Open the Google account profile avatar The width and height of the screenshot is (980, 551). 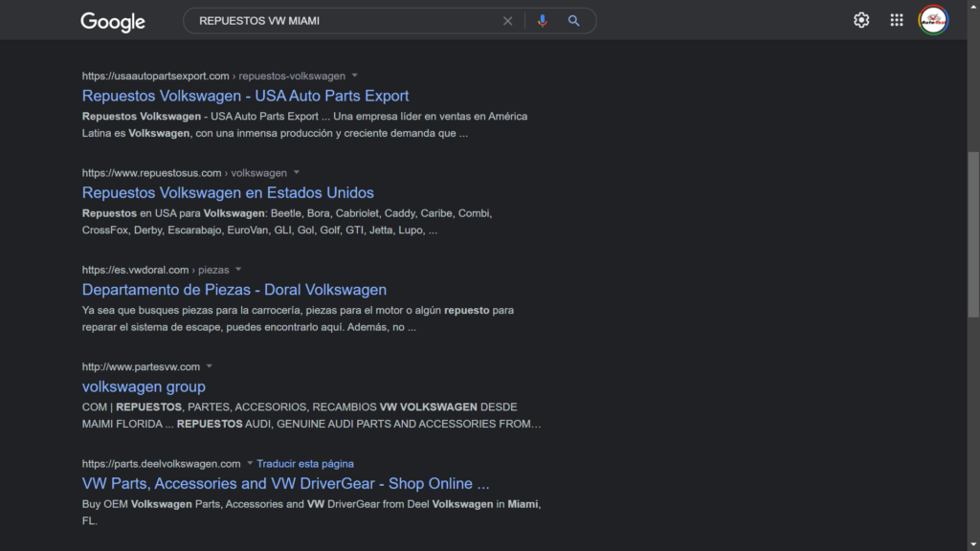[933, 20]
